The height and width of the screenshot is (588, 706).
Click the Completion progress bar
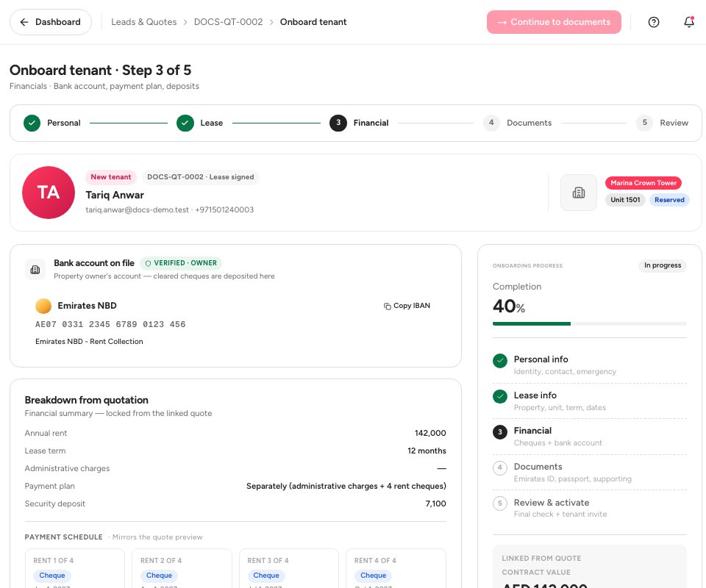(589, 324)
